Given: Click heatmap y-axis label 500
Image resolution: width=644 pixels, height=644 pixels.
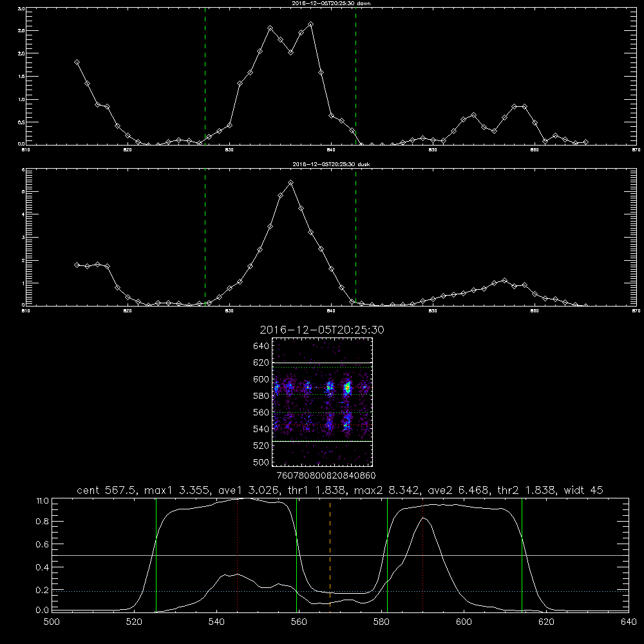Looking at the screenshot, I should coord(261,462).
